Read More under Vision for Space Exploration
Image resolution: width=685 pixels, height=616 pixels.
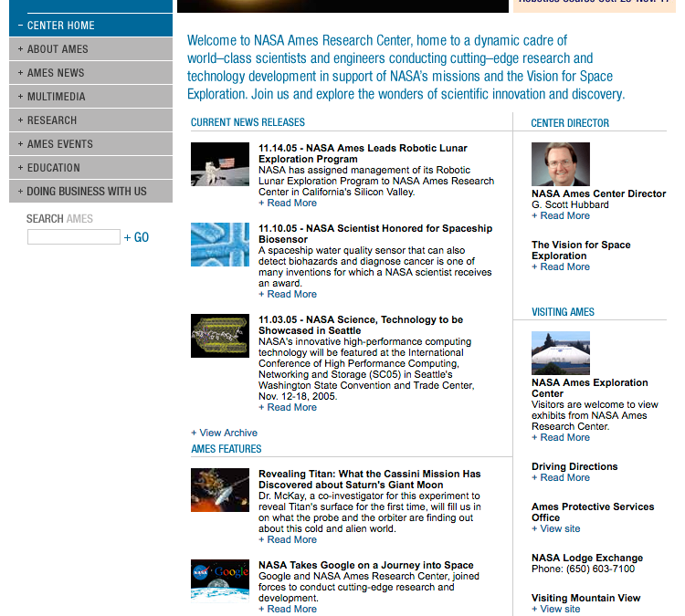pyautogui.click(x=561, y=266)
